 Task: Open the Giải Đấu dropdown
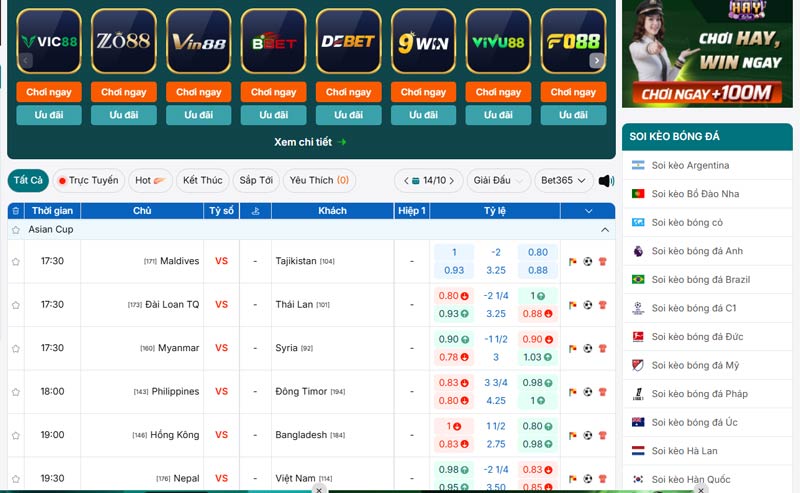pos(498,181)
